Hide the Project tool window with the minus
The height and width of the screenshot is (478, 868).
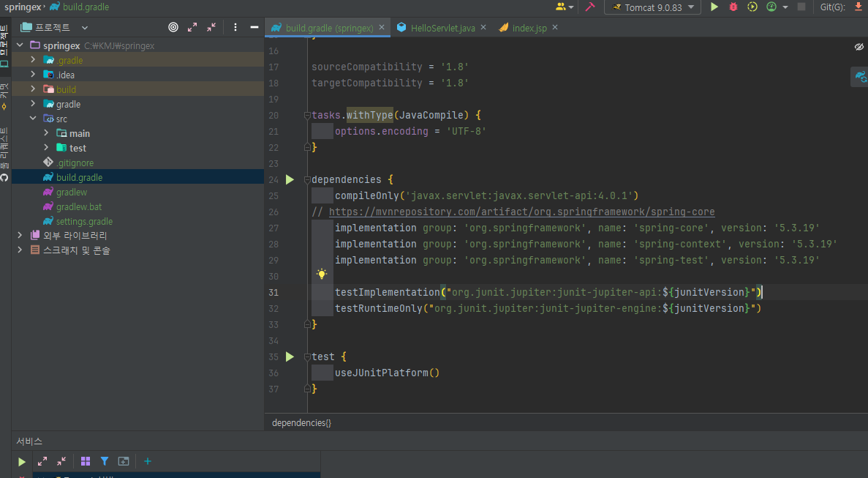(x=254, y=27)
